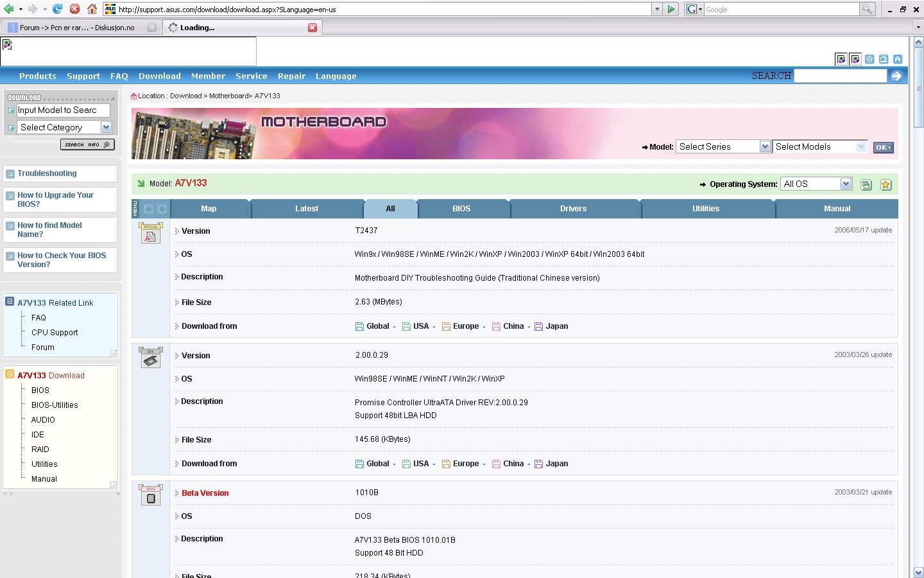The width and height of the screenshot is (924, 578).
Task: Open the Select Category dropdown
Action: pos(64,127)
